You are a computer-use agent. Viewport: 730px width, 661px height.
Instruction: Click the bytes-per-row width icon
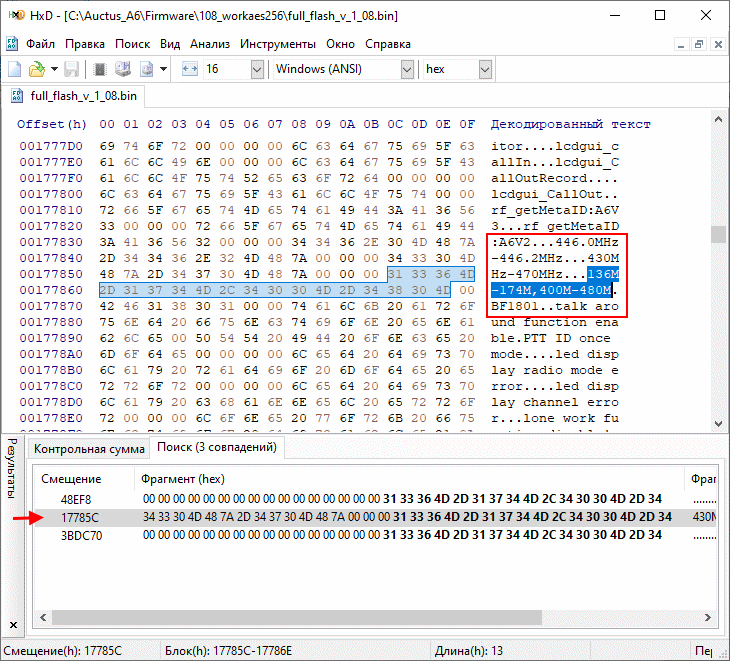189,69
